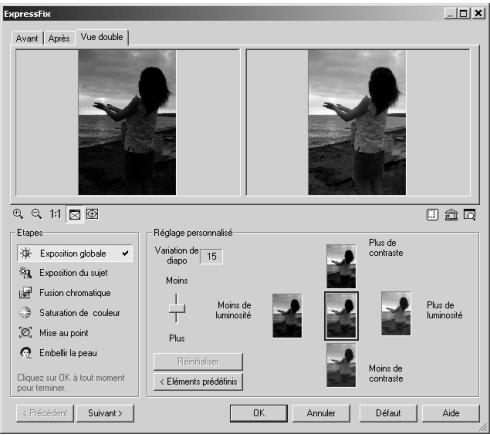Switch to the Après tab

coord(59,38)
